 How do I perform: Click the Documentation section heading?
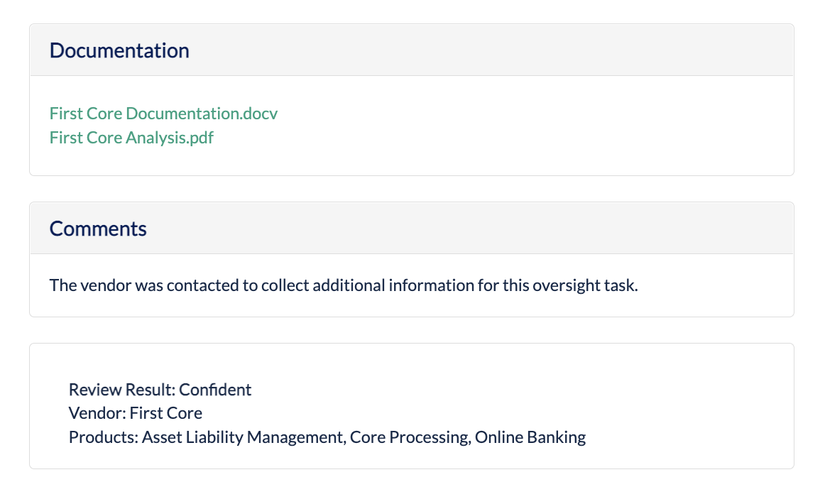[x=119, y=50]
